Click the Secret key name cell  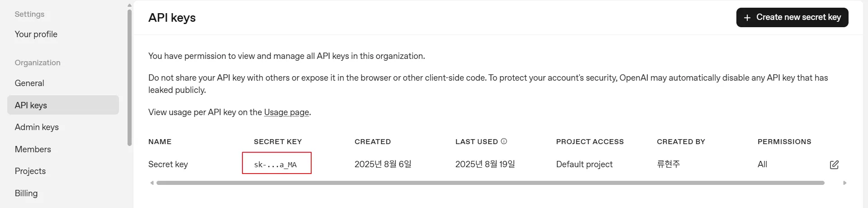point(168,164)
